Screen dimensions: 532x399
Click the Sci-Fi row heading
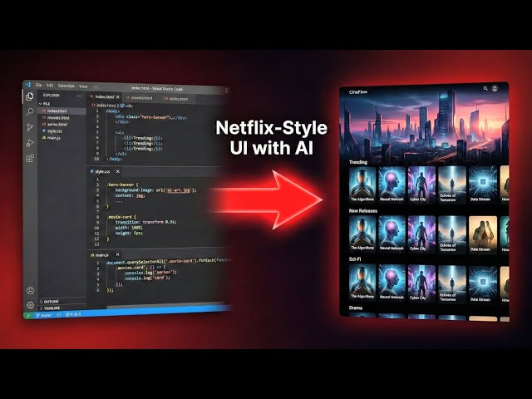pos(355,259)
